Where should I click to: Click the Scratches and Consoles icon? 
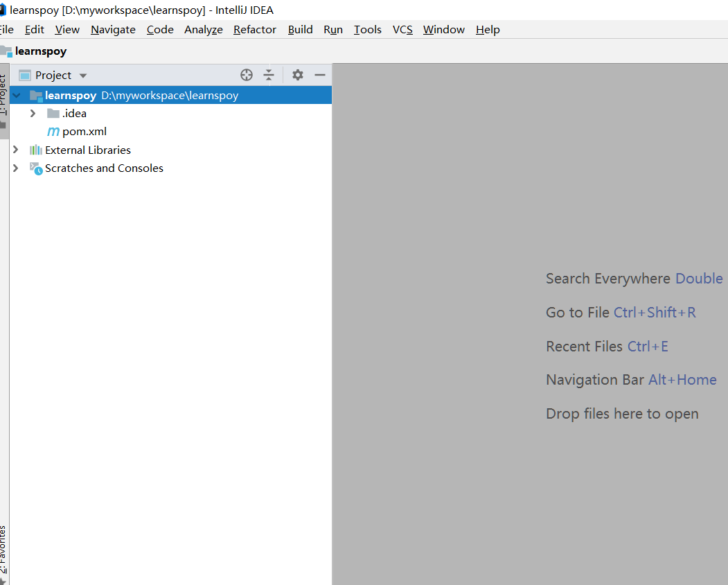tap(36, 168)
